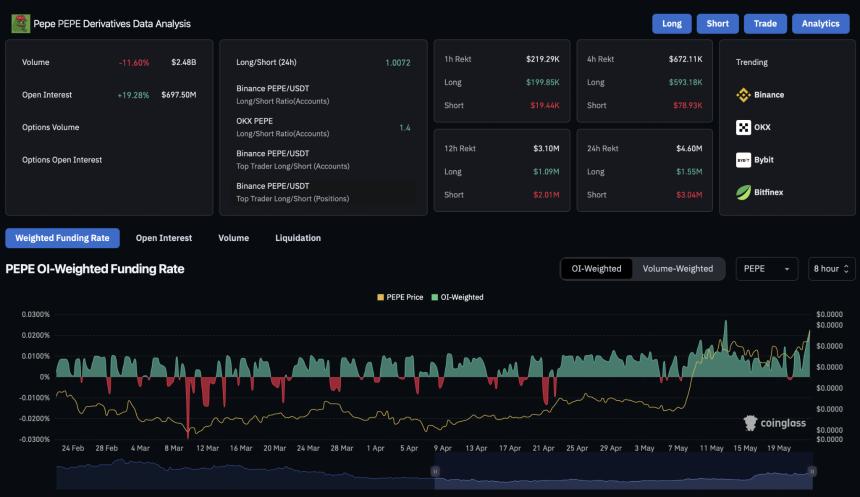This screenshot has width=860, height=497.
Task: Click the Bitfinex leaf logo icon
Action: coord(743,193)
